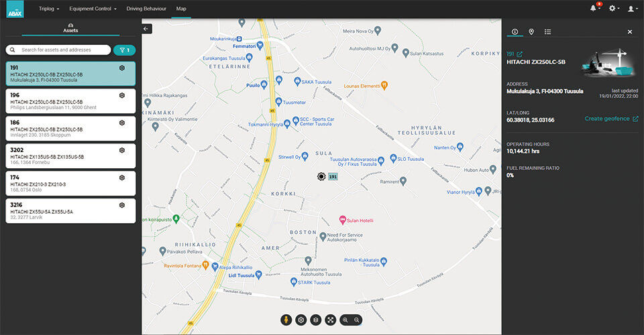The width and height of the screenshot is (644, 335).
Task: Select asset 191 in the list
Action: click(70, 74)
